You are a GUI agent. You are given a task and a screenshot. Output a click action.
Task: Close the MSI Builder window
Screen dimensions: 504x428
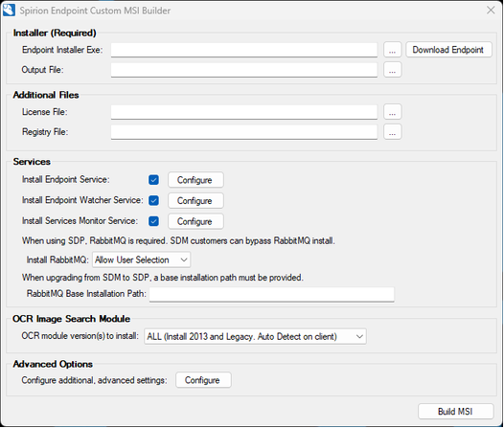click(x=491, y=11)
